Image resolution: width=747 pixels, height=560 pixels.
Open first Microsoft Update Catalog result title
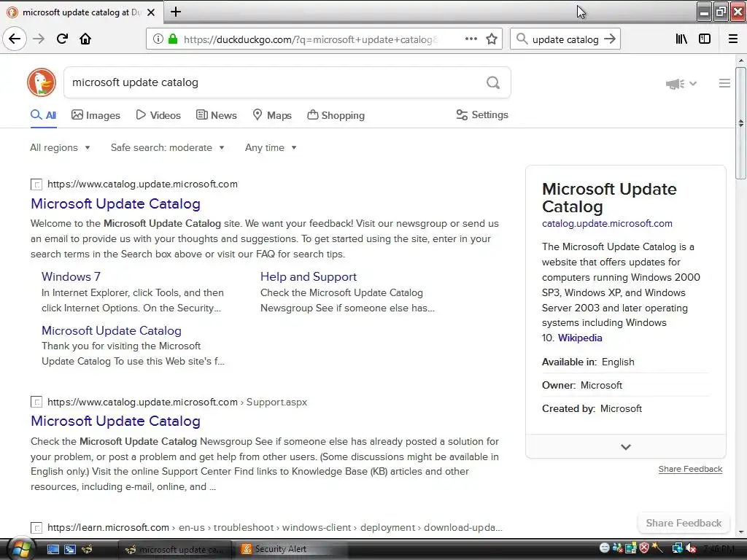pyautogui.click(x=115, y=204)
